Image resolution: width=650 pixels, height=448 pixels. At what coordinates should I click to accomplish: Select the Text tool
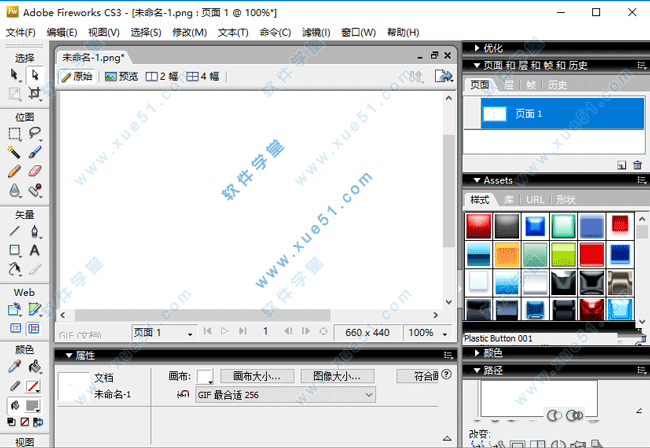35,250
